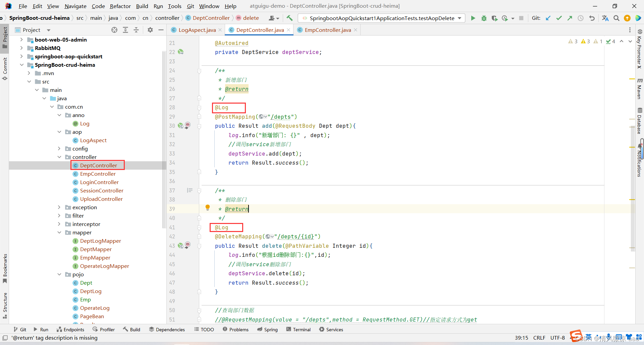The width and height of the screenshot is (644, 345).
Task: Expand boot-web-05-admin module
Action: click(21, 40)
